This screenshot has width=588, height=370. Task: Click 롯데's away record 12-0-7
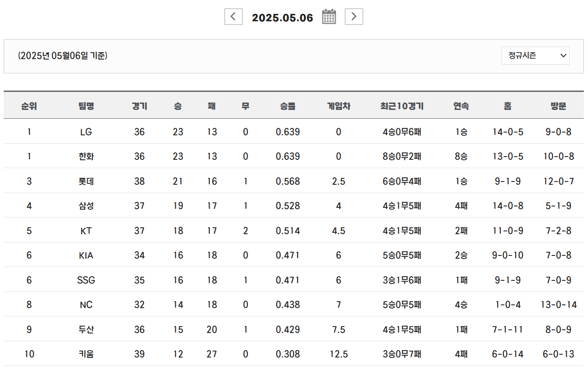coord(558,182)
